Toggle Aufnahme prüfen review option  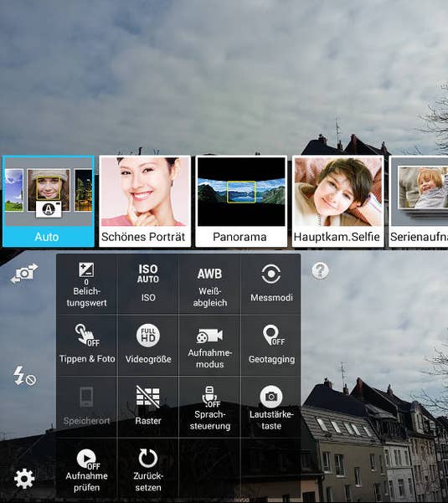point(86,470)
